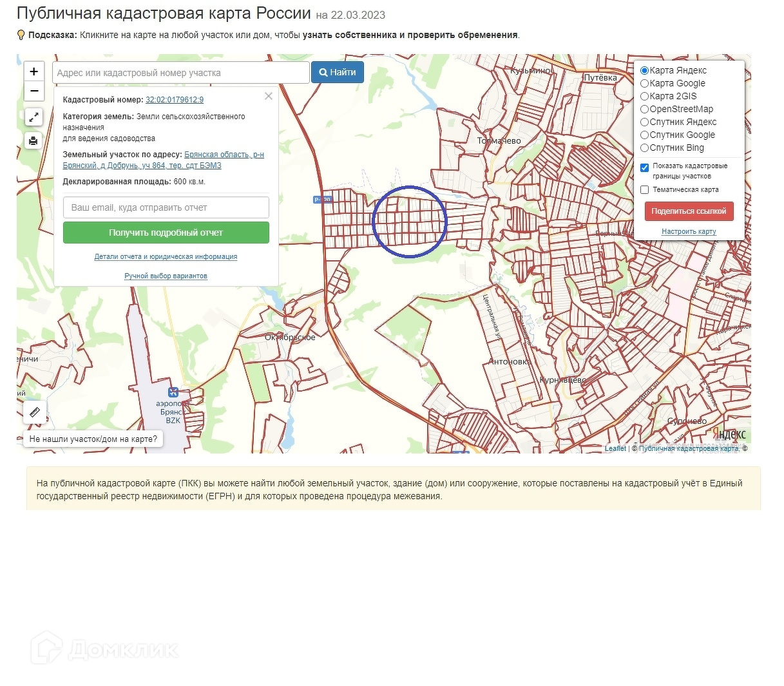
Task: Open Публичная кадастровая карта attribution link
Action: (x=689, y=448)
